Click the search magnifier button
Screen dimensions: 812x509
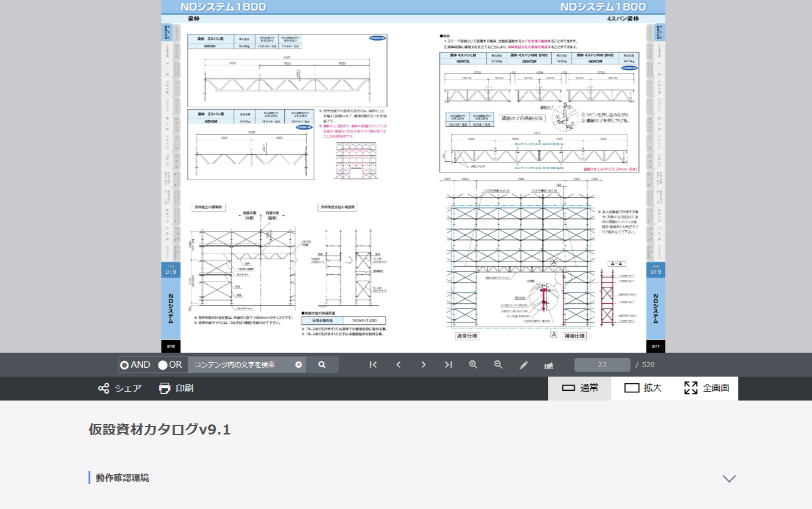click(x=321, y=365)
